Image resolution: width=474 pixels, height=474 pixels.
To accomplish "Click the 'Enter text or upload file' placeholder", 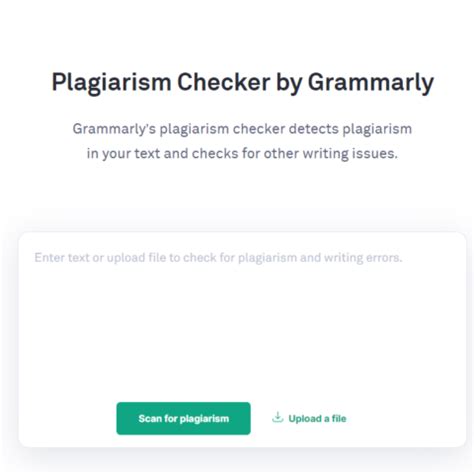I will pos(218,258).
